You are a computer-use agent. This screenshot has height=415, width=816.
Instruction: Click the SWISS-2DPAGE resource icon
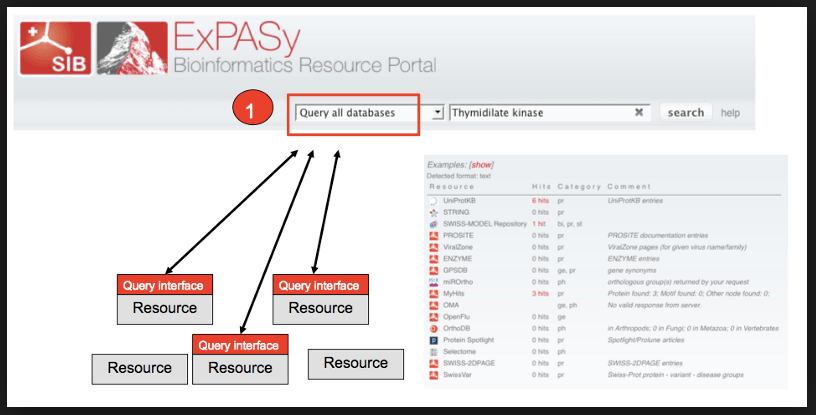click(x=434, y=363)
